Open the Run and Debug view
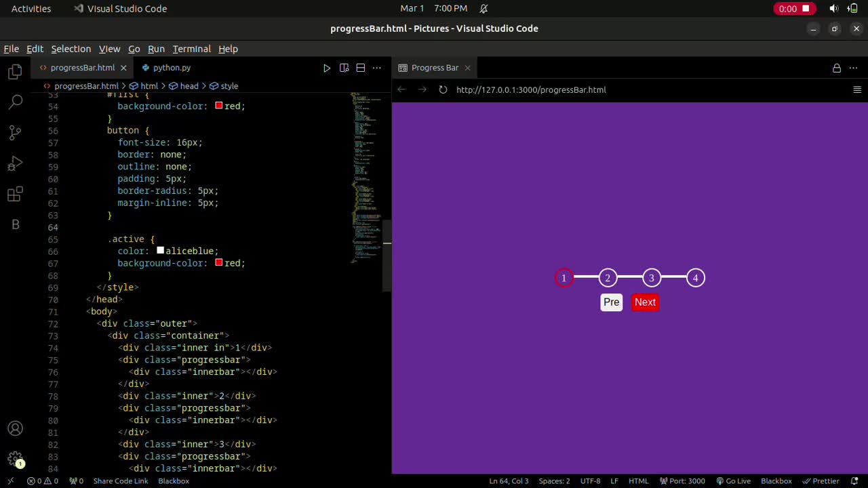This screenshot has width=868, height=488. 15,164
